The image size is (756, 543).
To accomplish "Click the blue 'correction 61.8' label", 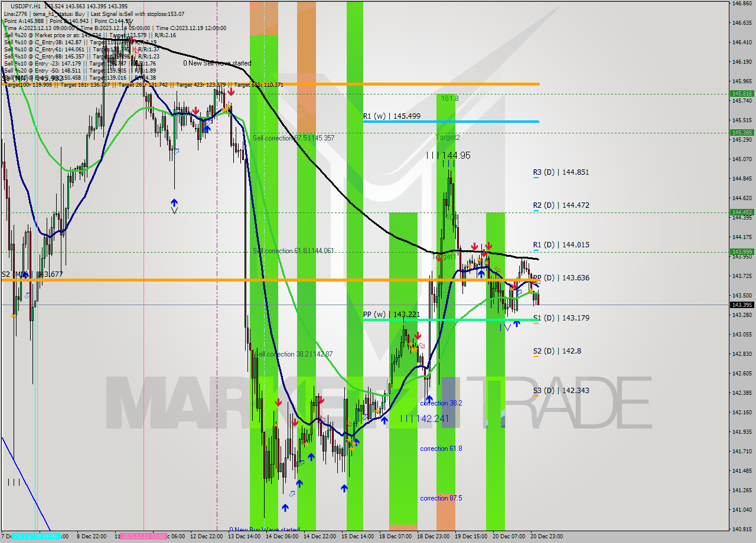I will pyautogui.click(x=441, y=449).
